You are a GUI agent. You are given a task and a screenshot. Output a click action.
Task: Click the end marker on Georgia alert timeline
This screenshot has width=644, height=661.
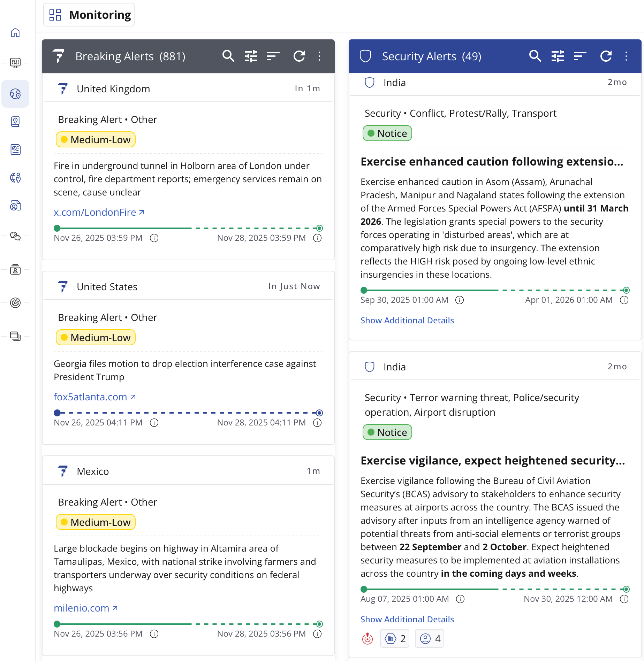tap(319, 413)
